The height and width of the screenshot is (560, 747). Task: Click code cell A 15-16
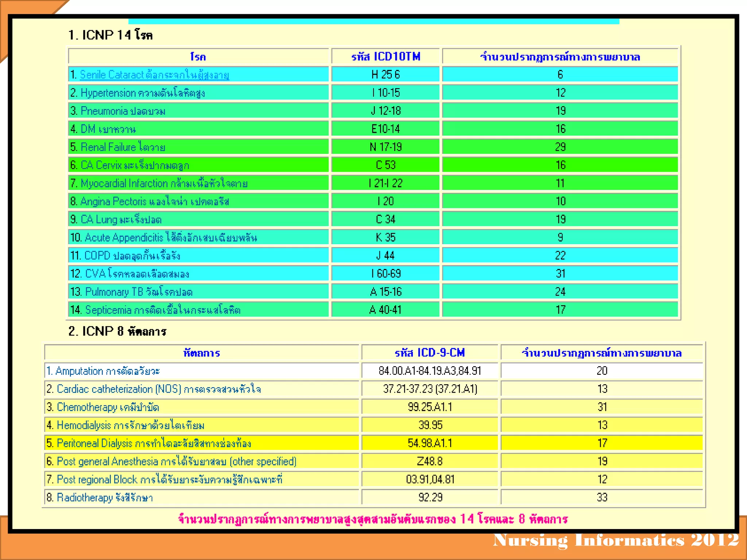pos(386,292)
